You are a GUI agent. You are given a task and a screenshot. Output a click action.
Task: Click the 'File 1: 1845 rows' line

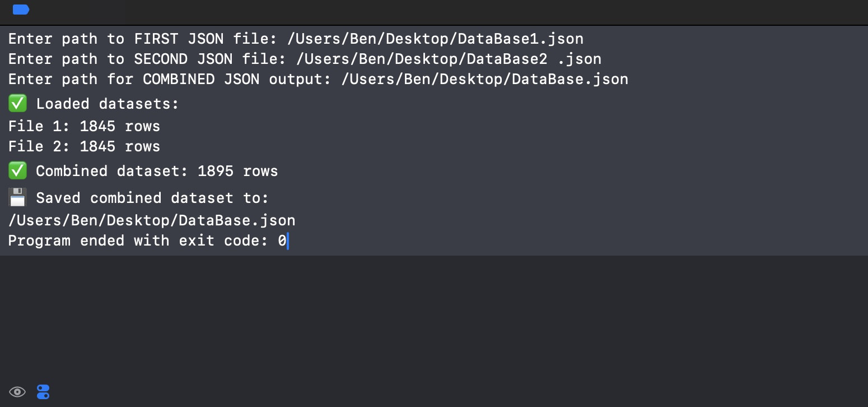[x=84, y=126]
